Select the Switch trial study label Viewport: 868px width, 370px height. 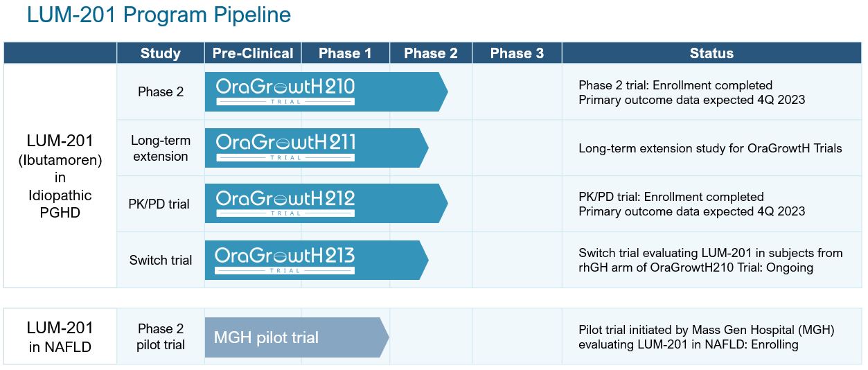(161, 261)
